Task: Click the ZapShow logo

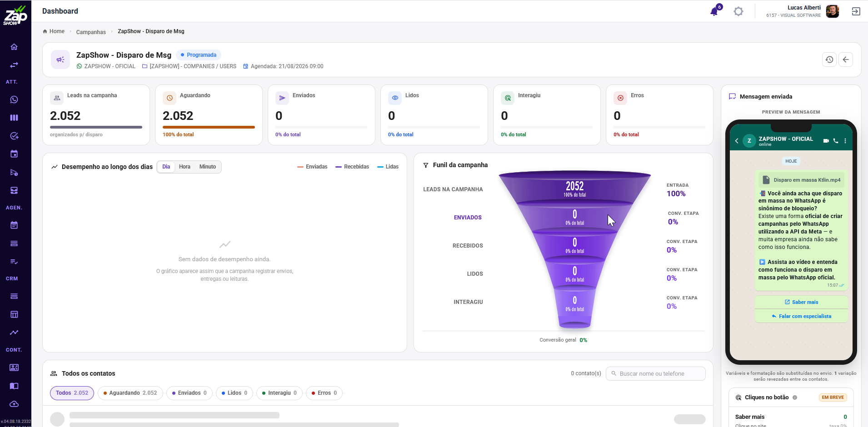Action: [x=15, y=15]
